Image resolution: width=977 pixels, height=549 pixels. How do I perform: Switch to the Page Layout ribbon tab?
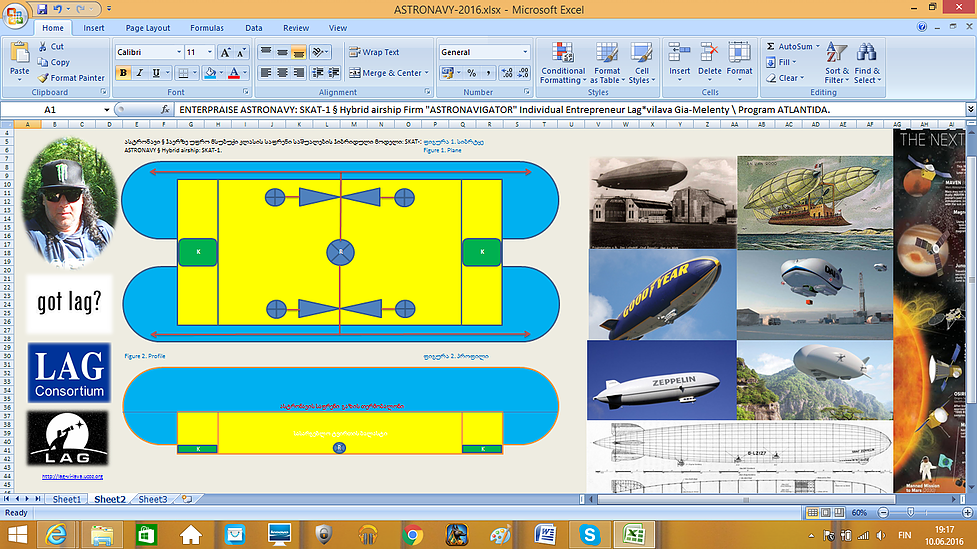coord(147,28)
